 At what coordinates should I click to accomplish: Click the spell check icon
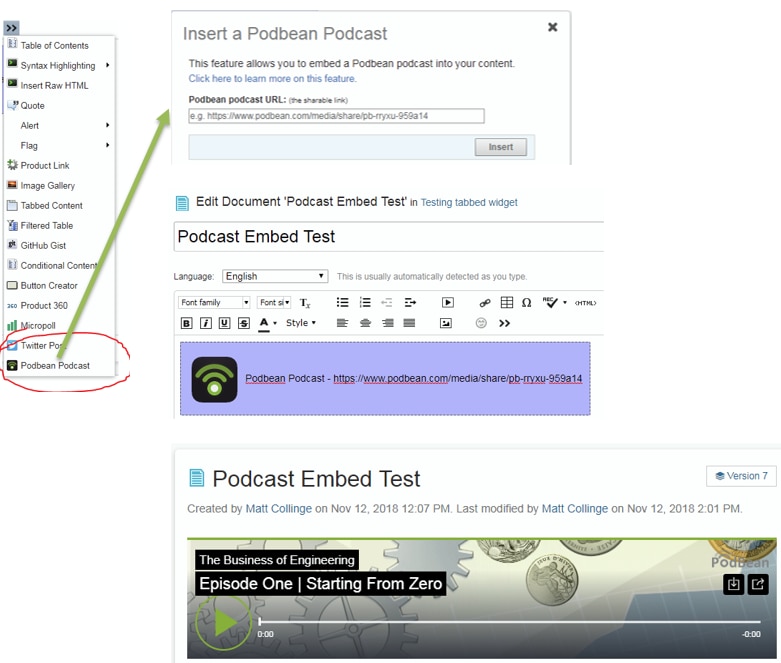point(550,302)
